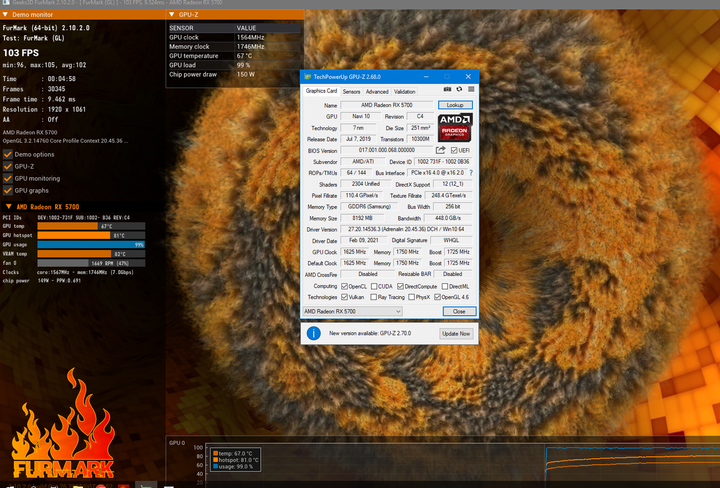Click the orange hotspot legend swatch
Screen dimensions: 720x488
click(x=215, y=460)
